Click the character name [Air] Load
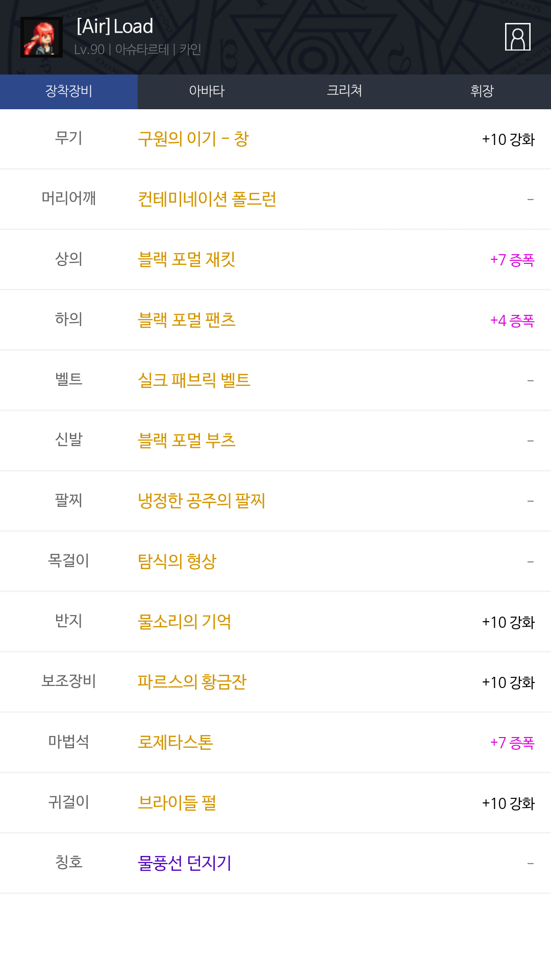Screen dimensions: 551x980 coord(115,27)
